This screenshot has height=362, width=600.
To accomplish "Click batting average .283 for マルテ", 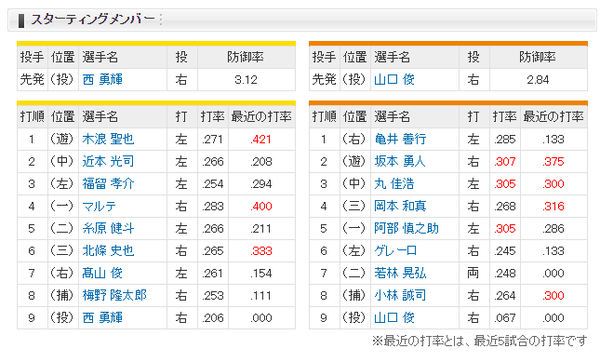I will [212, 206].
